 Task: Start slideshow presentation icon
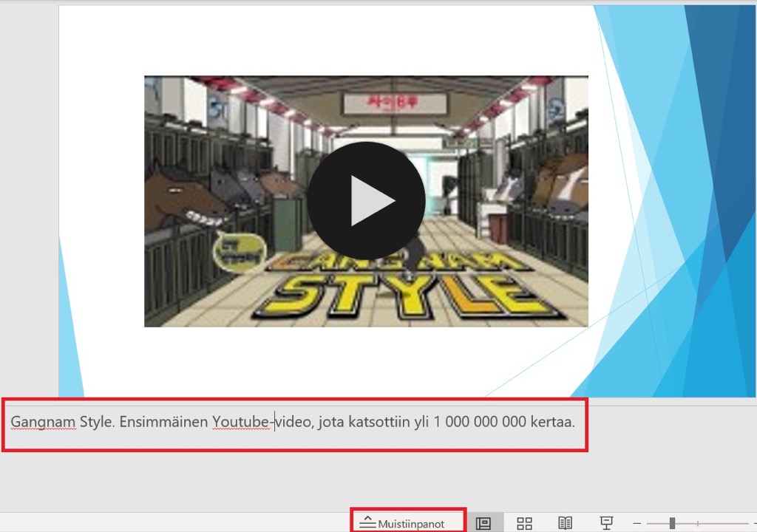[x=606, y=523]
